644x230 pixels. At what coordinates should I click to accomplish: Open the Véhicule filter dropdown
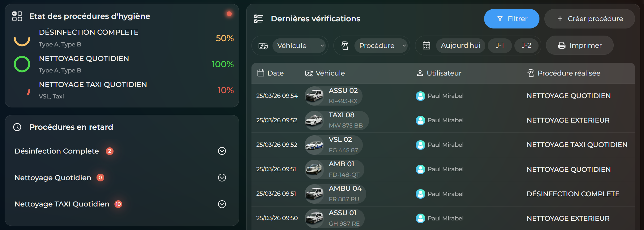click(x=299, y=46)
